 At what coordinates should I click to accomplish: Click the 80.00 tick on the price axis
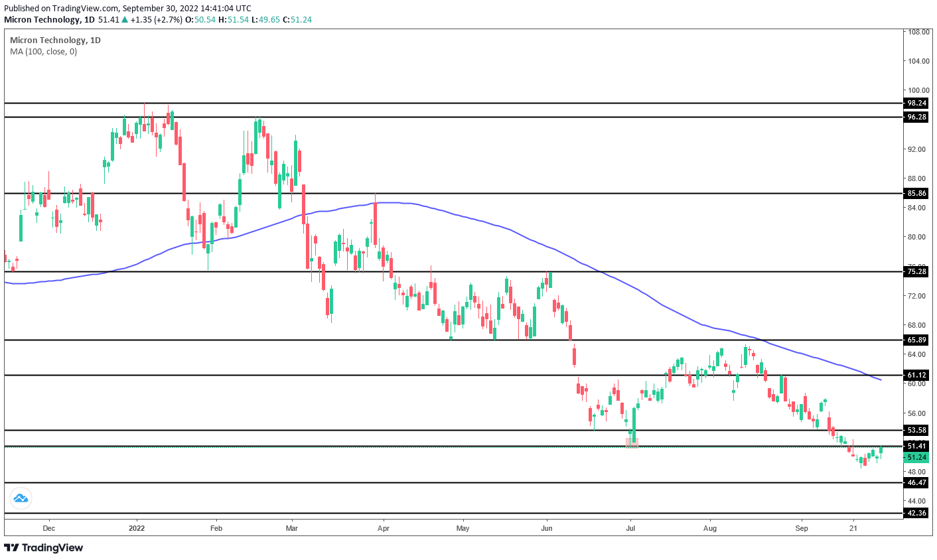pos(918,237)
